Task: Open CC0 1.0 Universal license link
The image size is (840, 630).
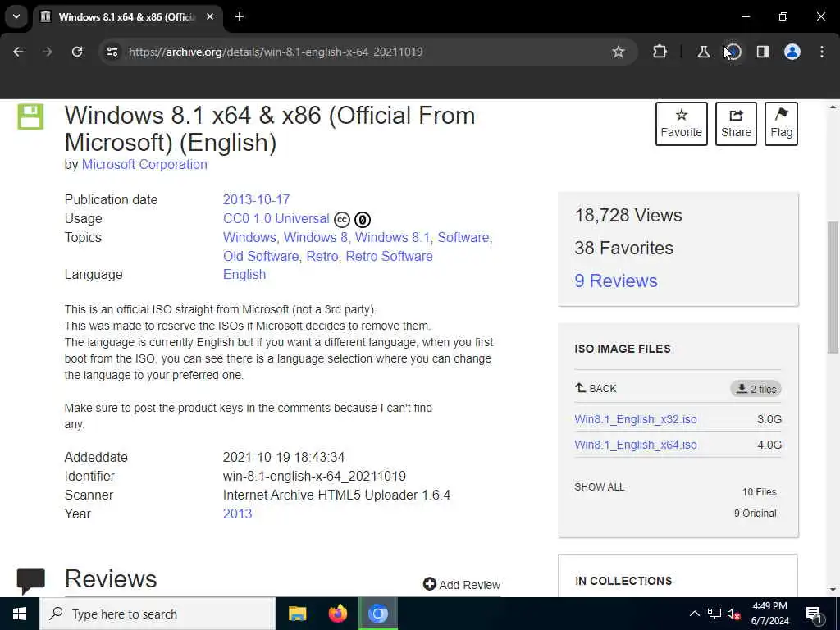Action: (276, 218)
